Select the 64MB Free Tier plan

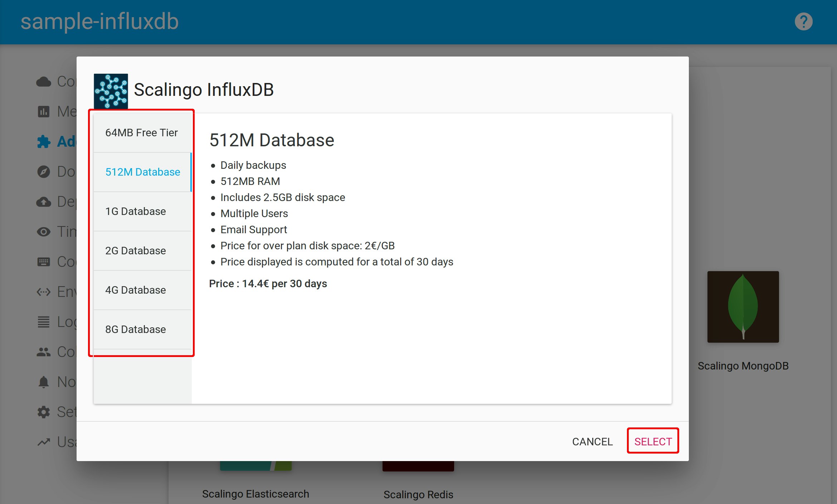pyautogui.click(x=142, y=133)
